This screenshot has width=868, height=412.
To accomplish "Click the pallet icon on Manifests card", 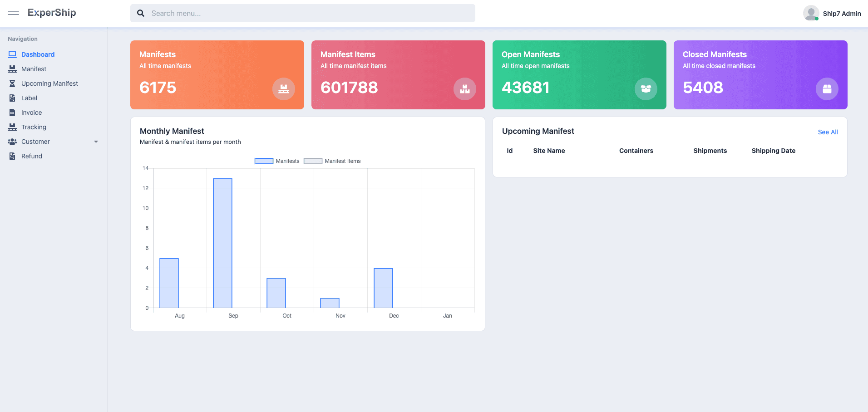I will click(x=283, y=89).
